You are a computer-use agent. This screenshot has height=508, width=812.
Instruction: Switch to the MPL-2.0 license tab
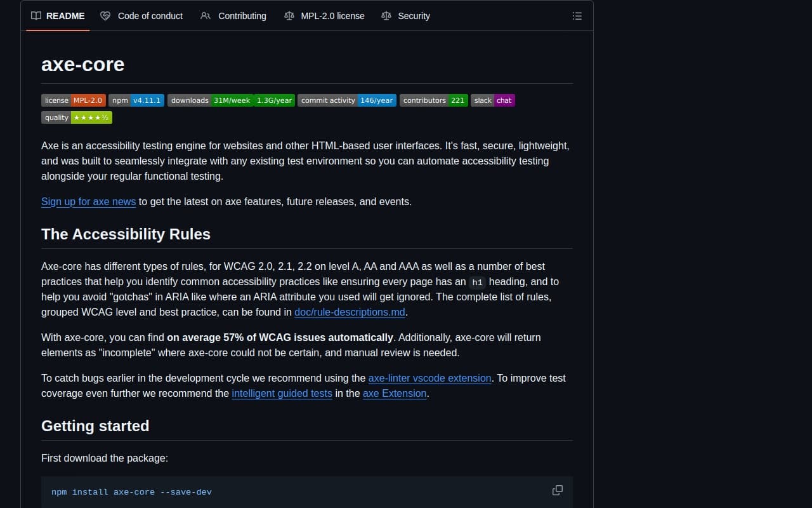tap(324, 16)
